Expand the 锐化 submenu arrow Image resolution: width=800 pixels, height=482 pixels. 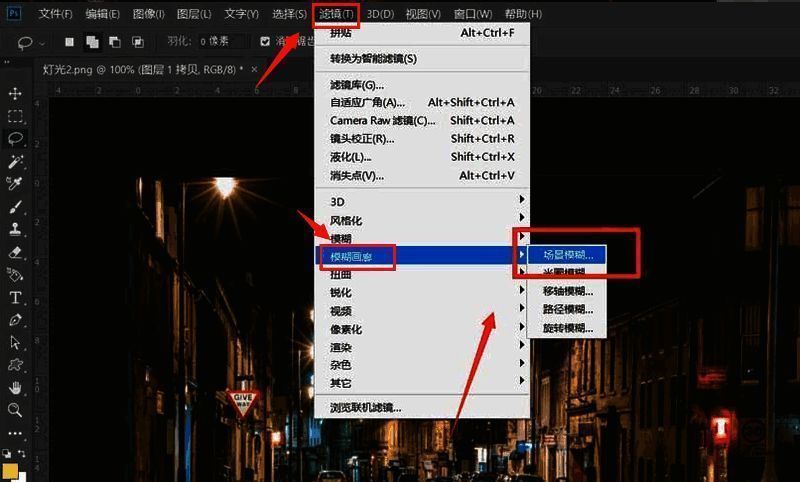tap(521, 290)
